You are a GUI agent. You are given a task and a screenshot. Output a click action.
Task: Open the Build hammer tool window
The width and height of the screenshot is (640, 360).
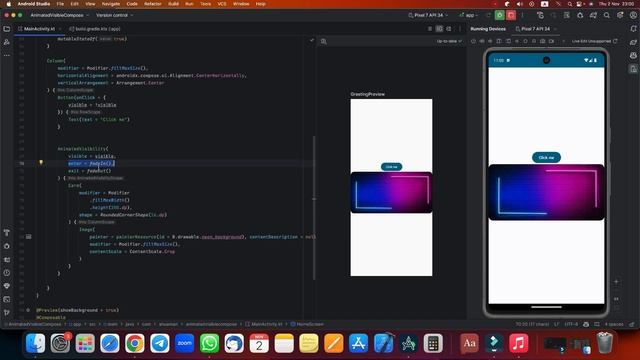coord(7,233)
